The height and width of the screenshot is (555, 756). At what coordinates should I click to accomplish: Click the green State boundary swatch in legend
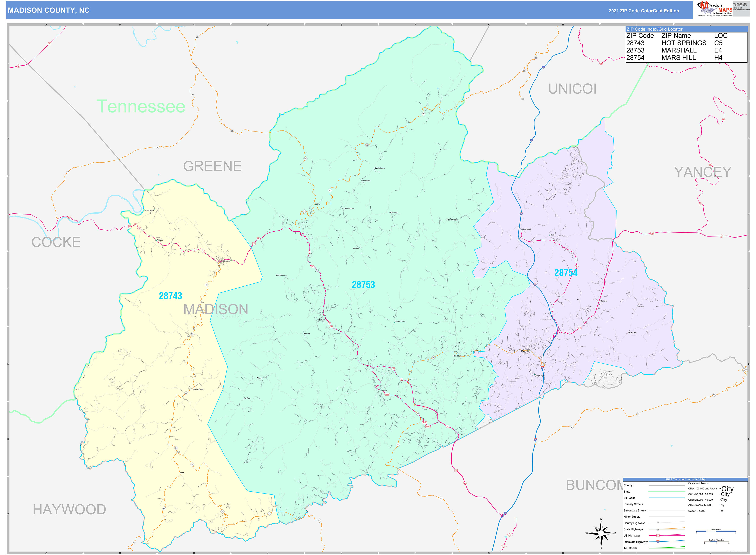click(666, 492)
